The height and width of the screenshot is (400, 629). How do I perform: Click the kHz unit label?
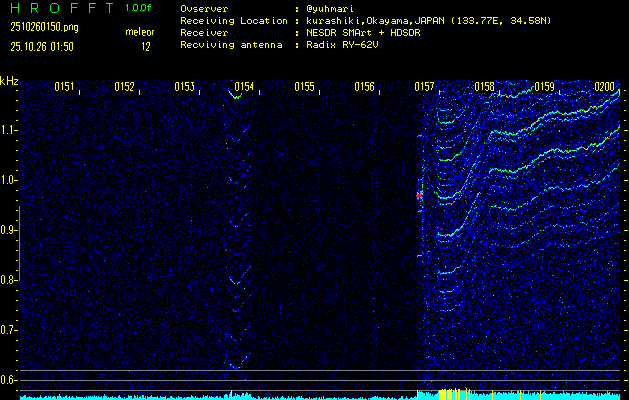(x=9, y=81)
